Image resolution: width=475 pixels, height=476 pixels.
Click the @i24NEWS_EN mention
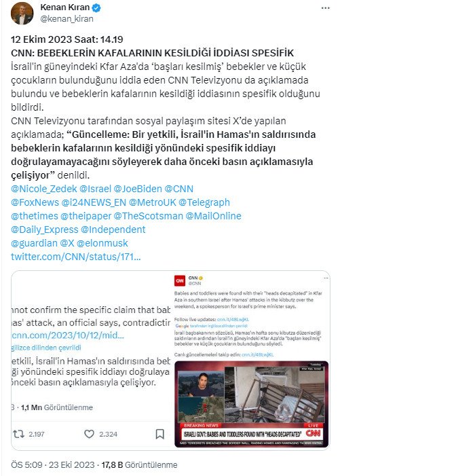coord(94,202)
